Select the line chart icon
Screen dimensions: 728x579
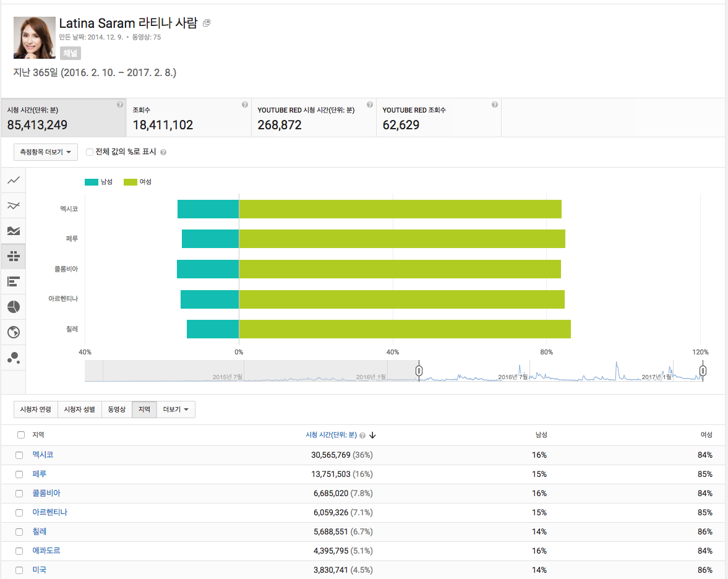(x=14, y=180)
